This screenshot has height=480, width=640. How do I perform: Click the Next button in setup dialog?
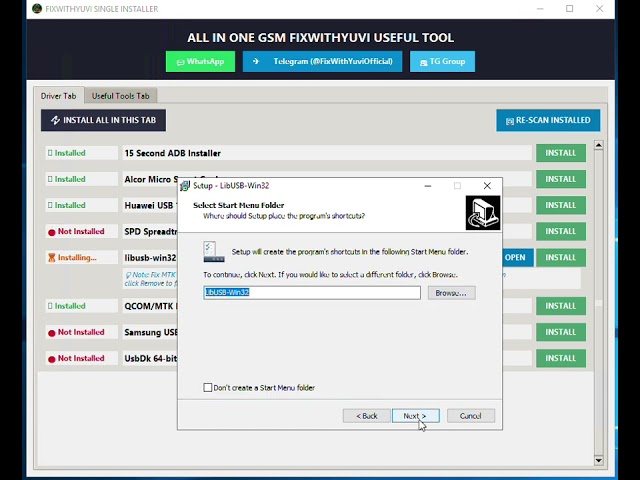tap(416, 416)
